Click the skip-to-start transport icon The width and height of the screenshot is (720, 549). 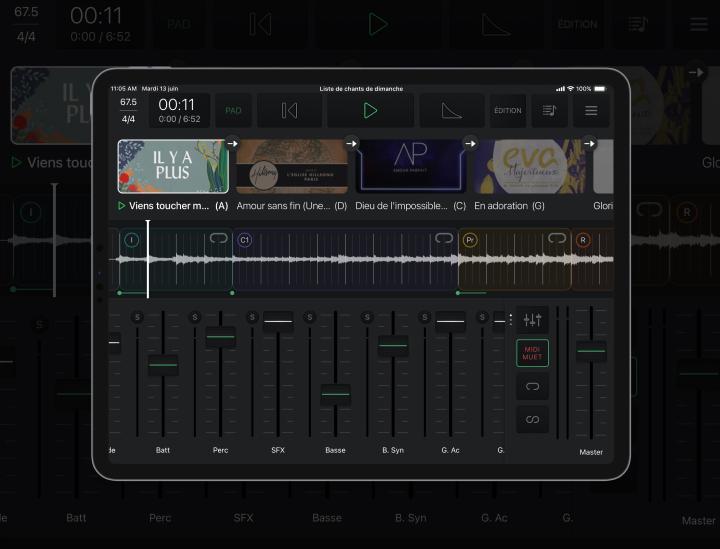(289, 110)
